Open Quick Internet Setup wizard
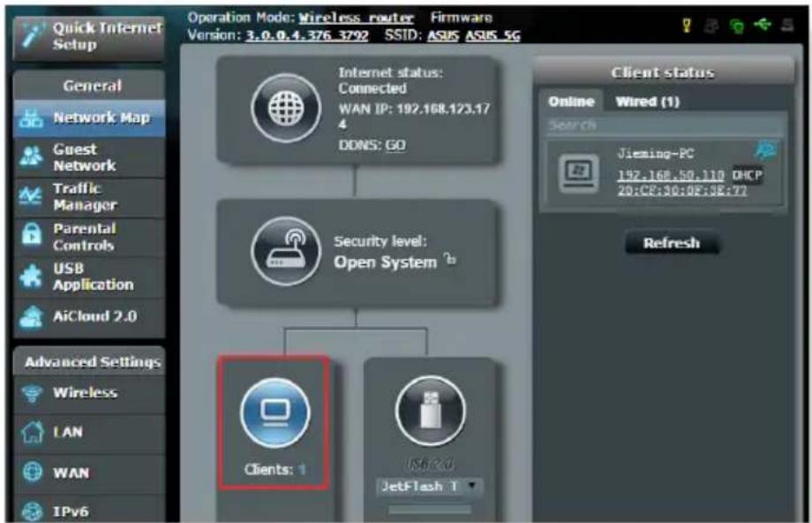This screenshot has width=812, height=523. [x=89, y=36]
